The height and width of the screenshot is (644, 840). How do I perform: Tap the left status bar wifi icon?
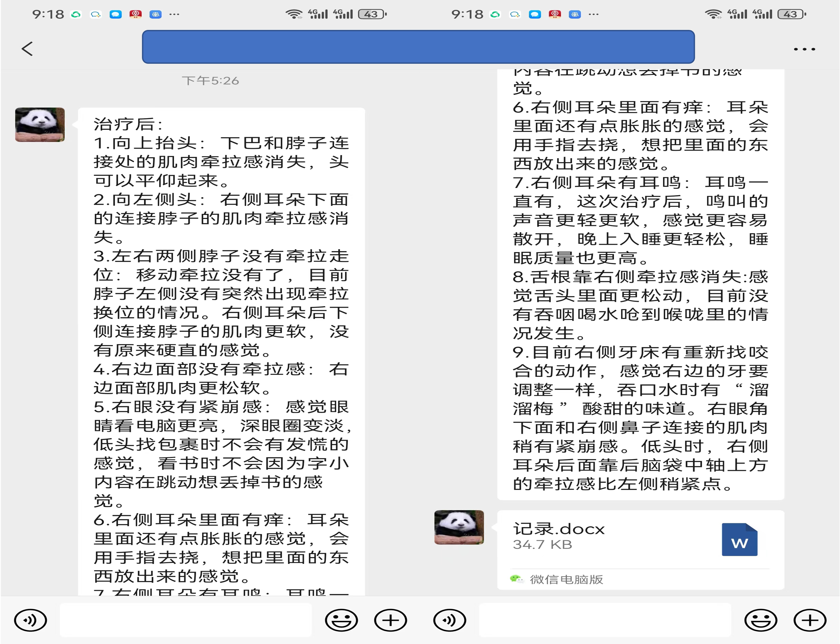click(294, 15)
